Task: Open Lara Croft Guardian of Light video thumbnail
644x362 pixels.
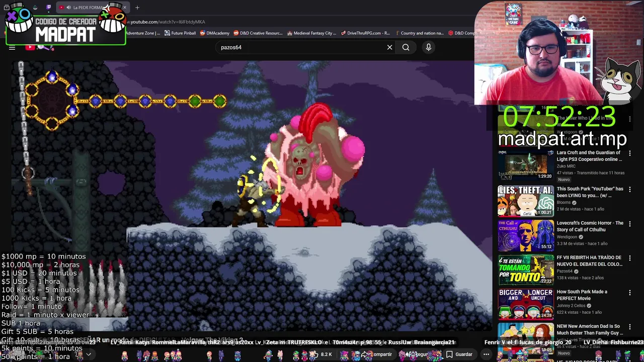Action: 525,166
